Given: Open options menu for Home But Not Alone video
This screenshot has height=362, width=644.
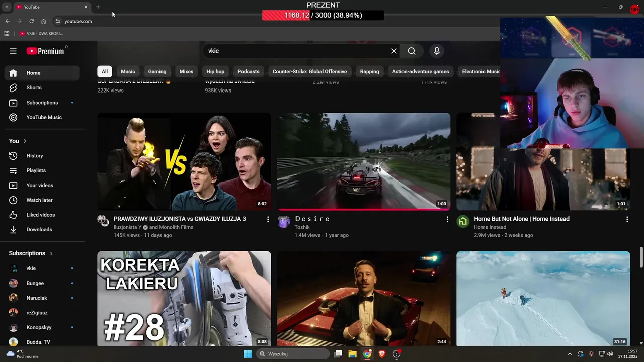Looking at the screenshot, I should click(x=627, y=219).
